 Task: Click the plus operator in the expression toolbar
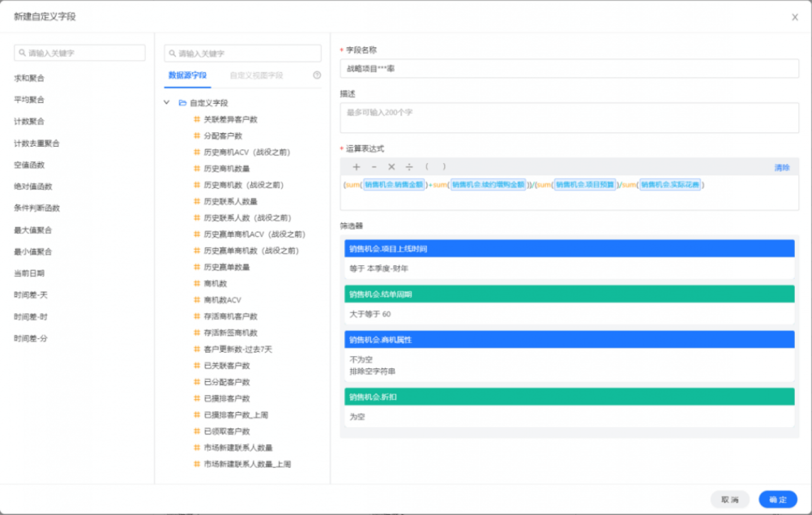356,166
